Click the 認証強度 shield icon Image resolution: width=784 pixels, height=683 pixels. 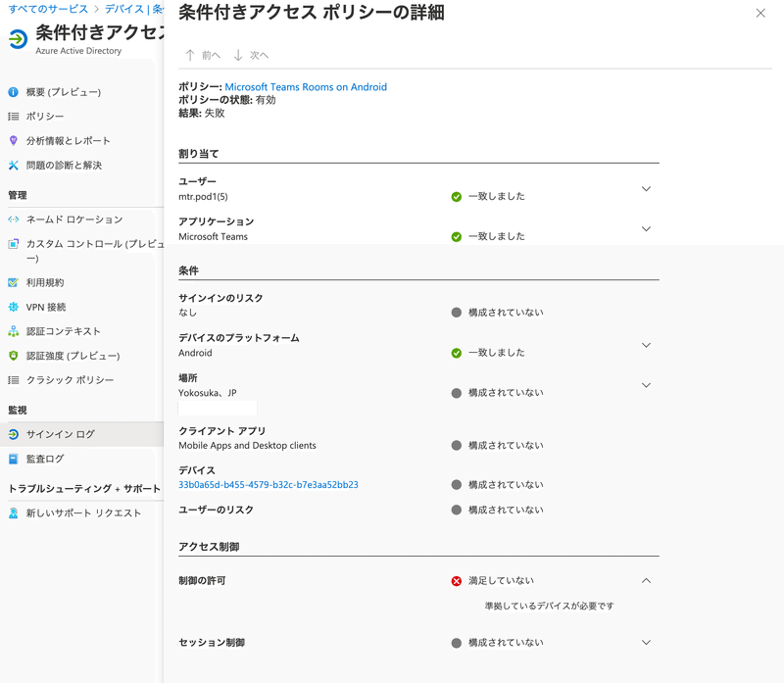[14, 356]
